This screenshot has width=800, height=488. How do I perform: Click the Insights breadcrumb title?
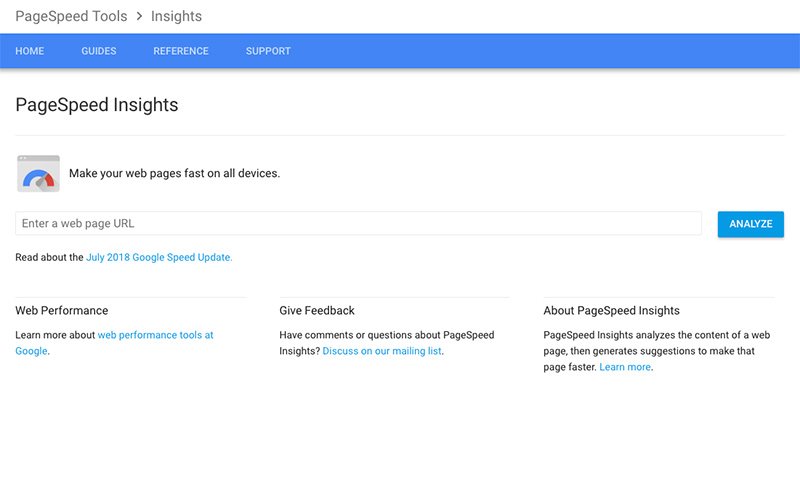(x=176, y=16)
